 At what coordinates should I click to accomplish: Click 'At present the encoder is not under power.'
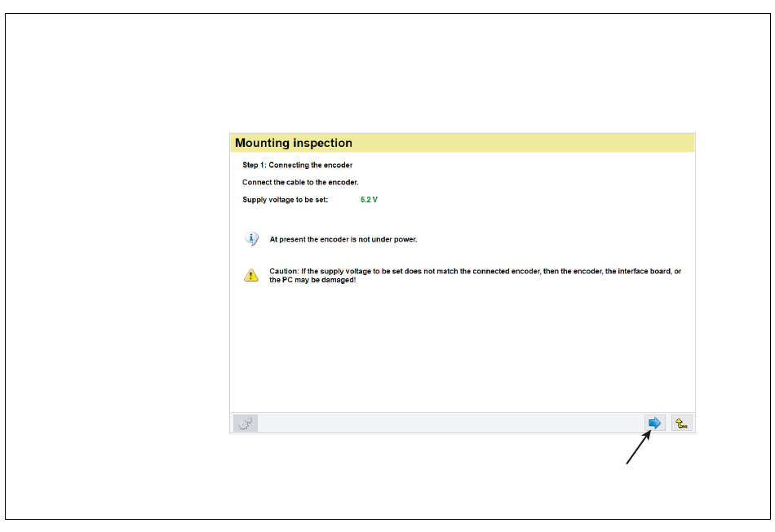coord(343,239)
